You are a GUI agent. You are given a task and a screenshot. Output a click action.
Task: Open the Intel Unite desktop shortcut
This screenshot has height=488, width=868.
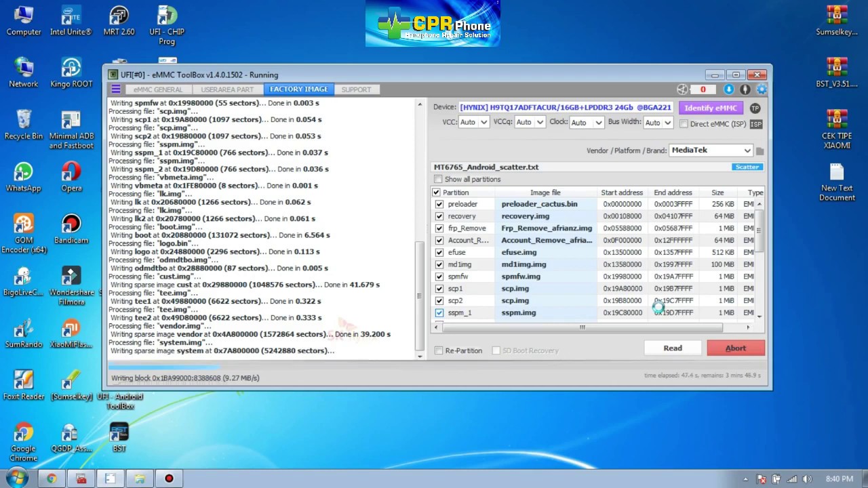71,21
